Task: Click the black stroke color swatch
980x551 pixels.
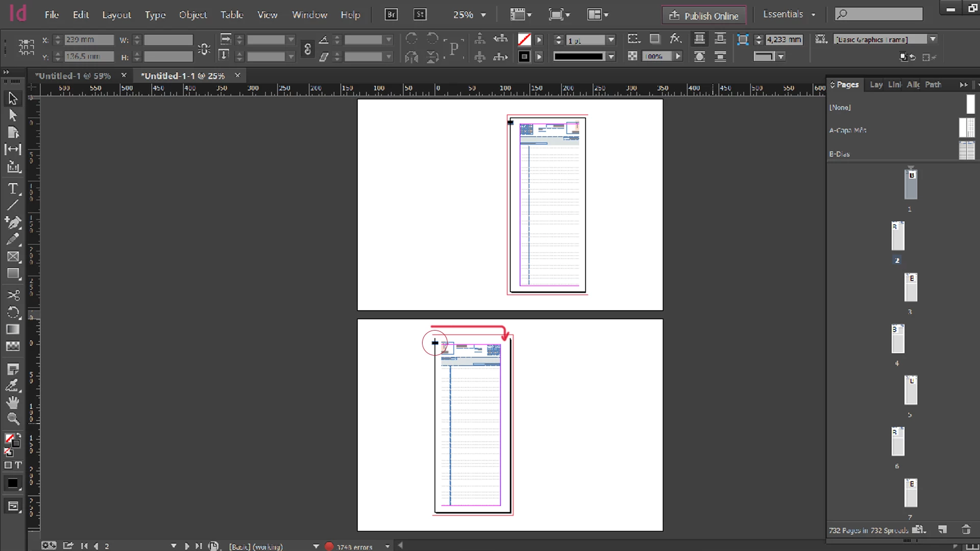Action: (524, 57)
